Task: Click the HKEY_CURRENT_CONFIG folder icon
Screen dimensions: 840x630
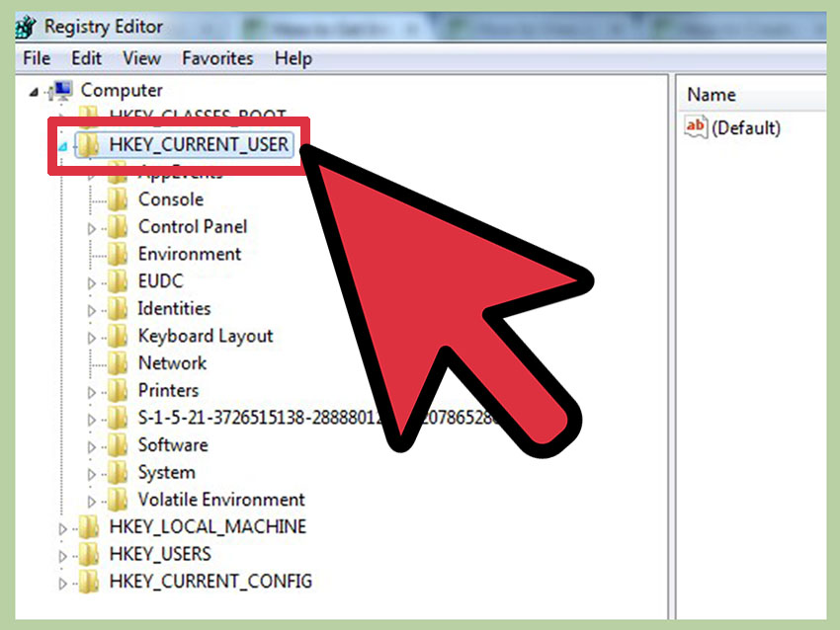Action: click(x=88, y=582)
